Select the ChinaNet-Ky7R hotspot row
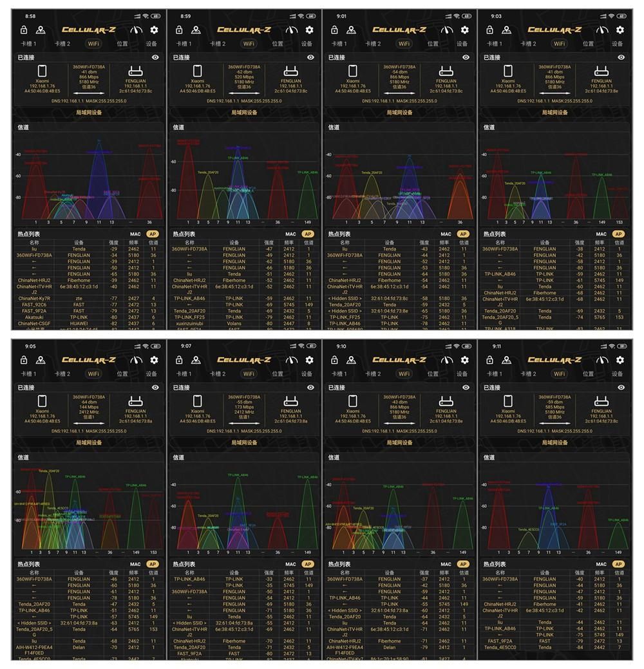This screenshot has width=644, height=669. pos(89,299)
